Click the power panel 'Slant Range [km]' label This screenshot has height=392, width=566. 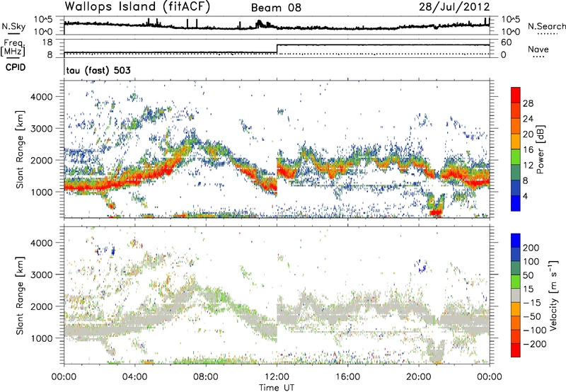point(20,149)
